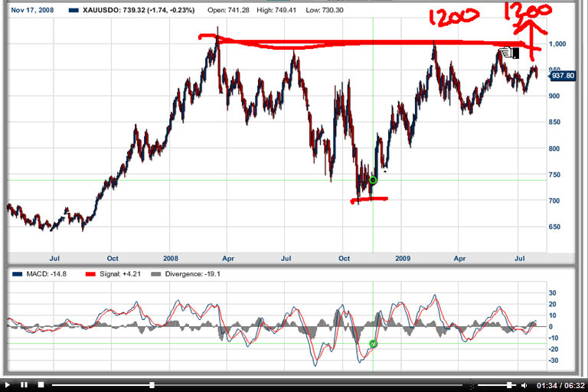This screenshot has width=588, height=392.
Task: Click the 2009 label on the time axis
Action: (403, 259)
